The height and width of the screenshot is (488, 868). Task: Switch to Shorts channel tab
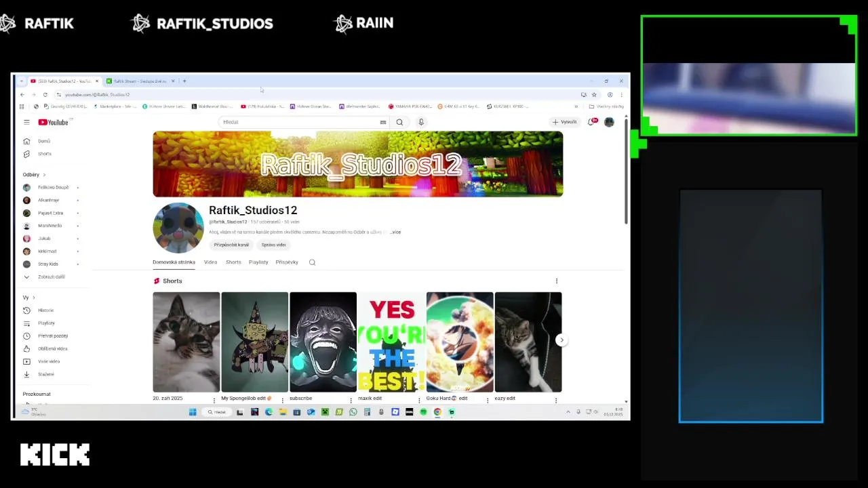point(233,262)
